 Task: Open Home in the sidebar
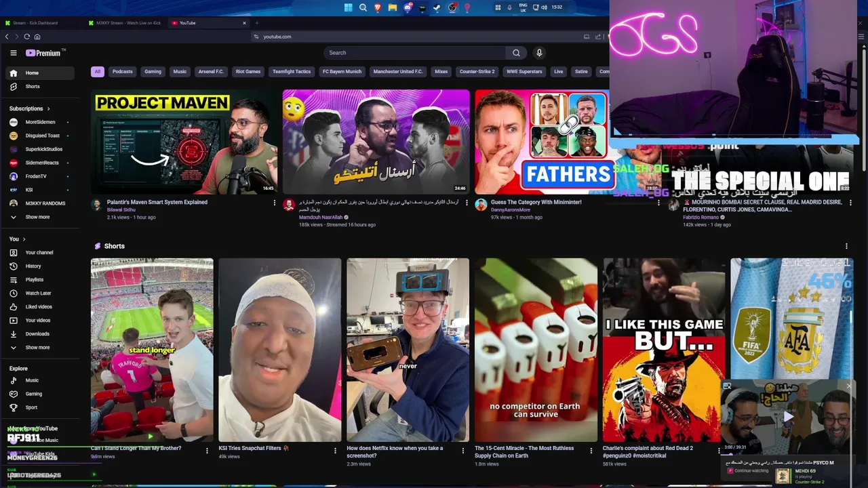tap(41, 73)
